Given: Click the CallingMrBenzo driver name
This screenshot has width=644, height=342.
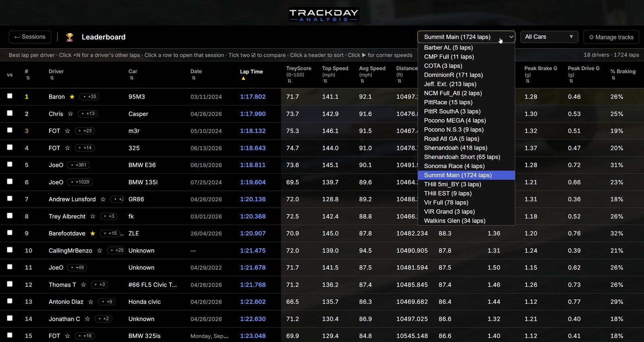Looking at the screenshot, I should tap(70, 251).
